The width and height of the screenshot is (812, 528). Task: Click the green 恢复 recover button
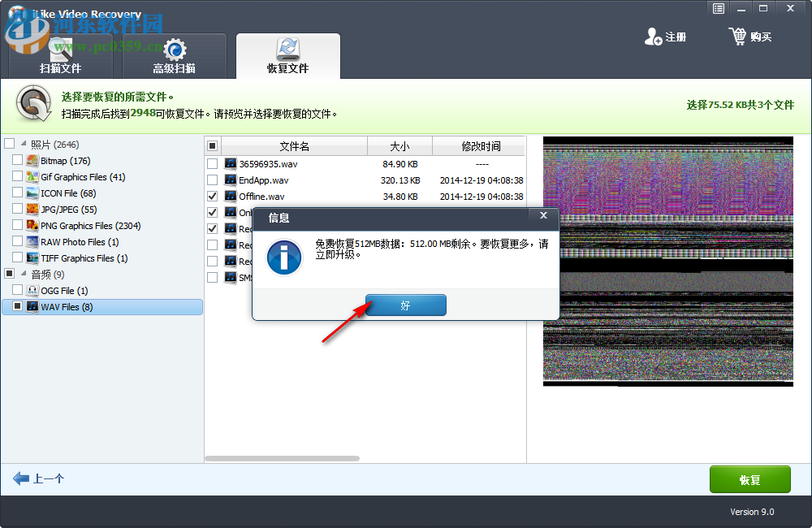(x=749, y=479)
